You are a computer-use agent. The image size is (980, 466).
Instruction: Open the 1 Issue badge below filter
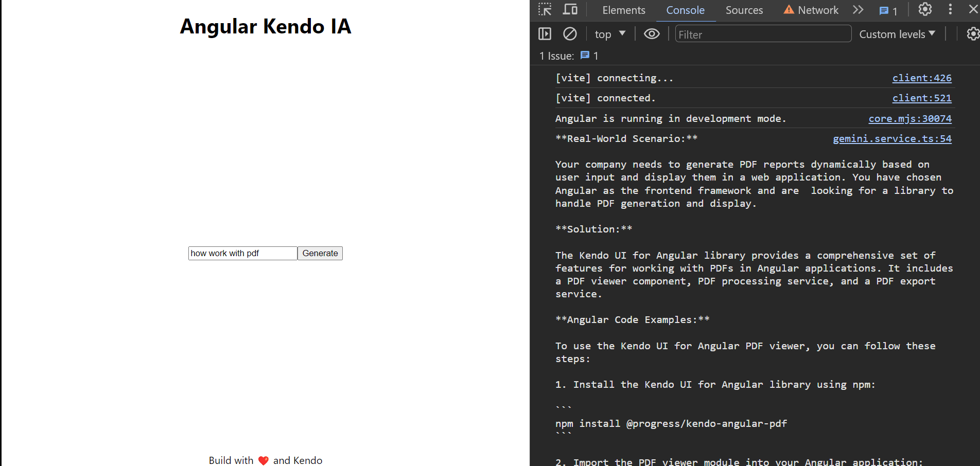589,56
